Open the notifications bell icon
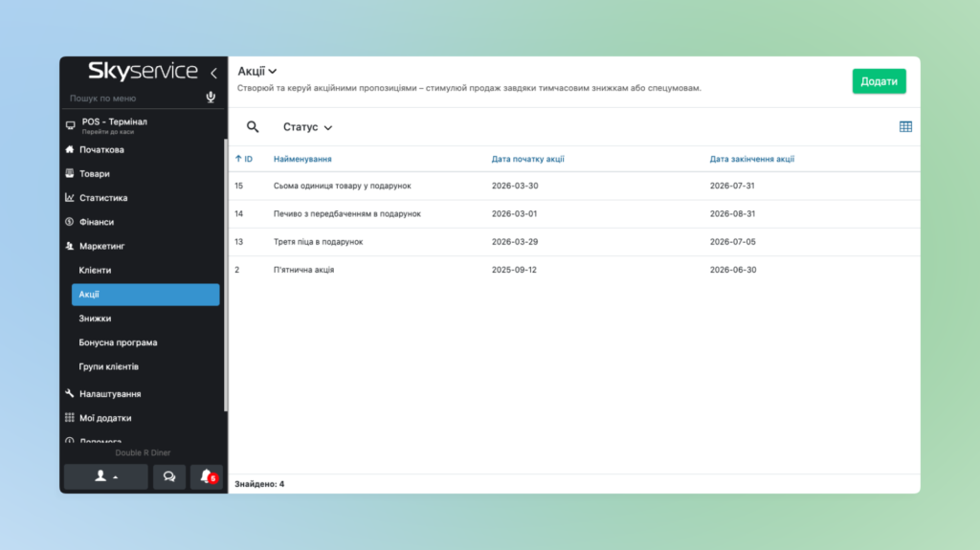Image resolution: width=980 pixels, height=550 pixels. coord(206,476)
